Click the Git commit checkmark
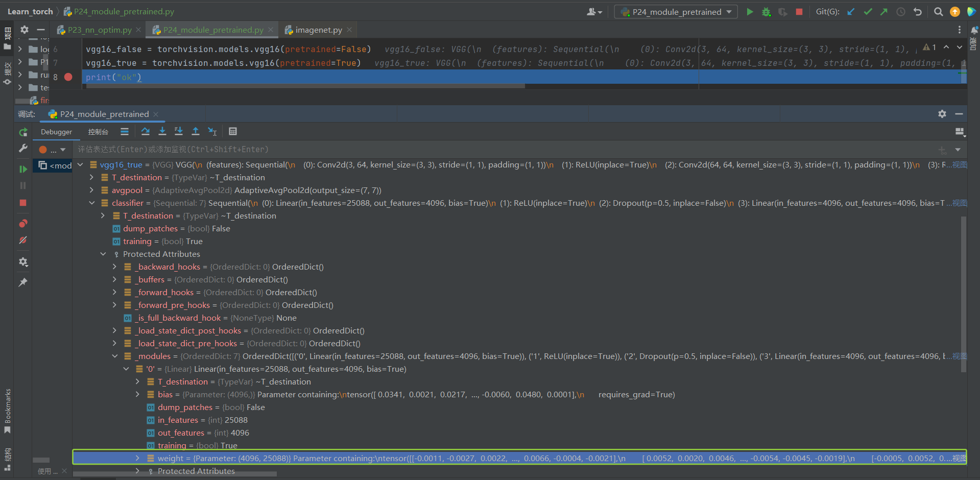 point(868,12)
